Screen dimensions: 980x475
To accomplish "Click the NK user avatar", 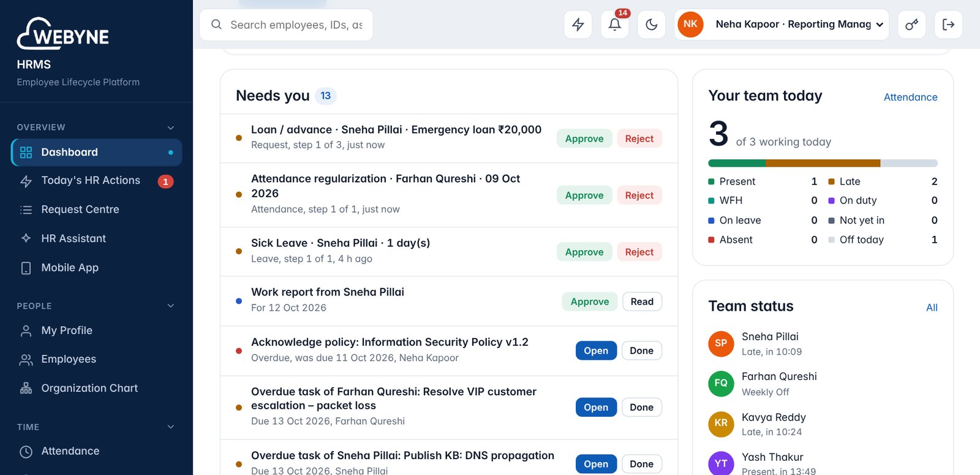I will [690, 25].
